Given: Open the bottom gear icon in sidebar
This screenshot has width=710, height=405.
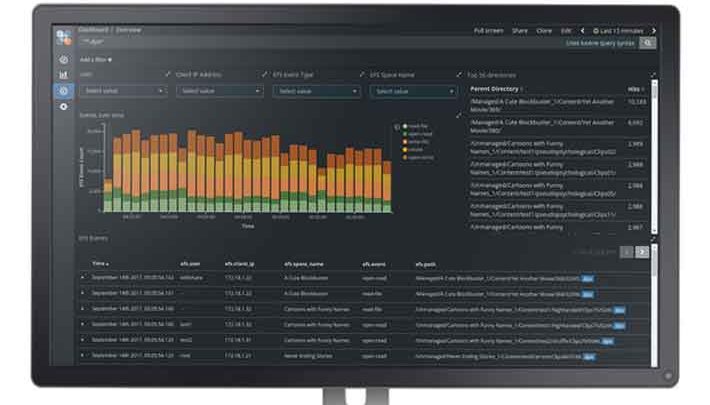Looking at the screenshot, I should click(x=64, y=106).
